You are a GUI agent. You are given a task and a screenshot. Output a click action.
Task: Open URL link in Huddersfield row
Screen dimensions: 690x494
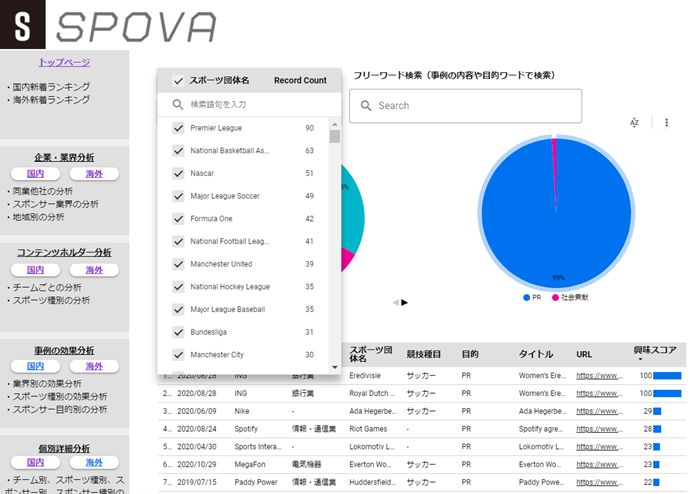click(x=599, y=482)
